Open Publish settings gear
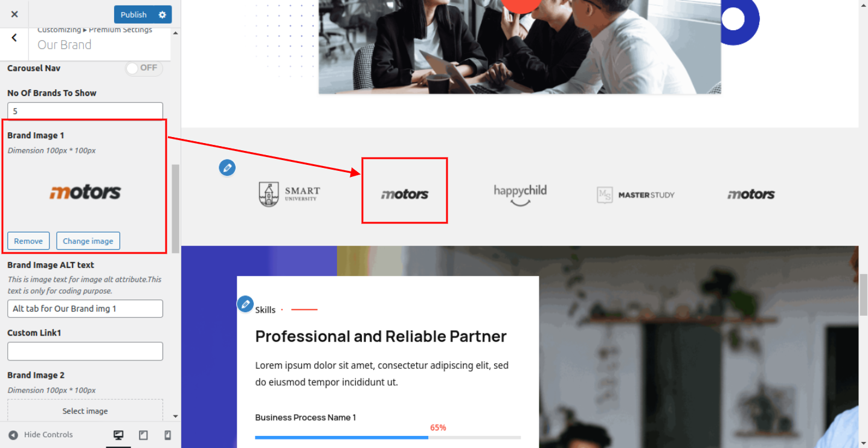868x448 pixels. point(162,14)
